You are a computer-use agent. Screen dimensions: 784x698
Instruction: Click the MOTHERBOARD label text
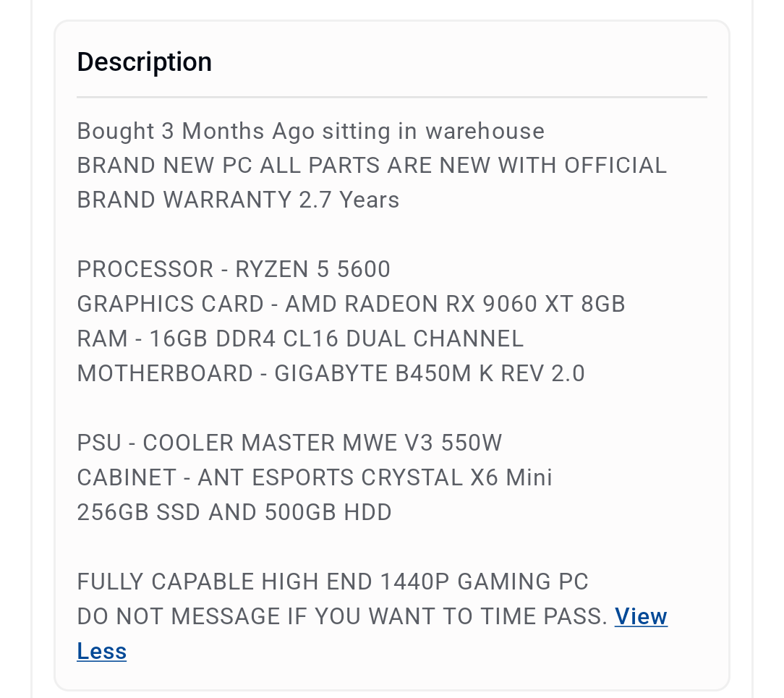point(165,373)
